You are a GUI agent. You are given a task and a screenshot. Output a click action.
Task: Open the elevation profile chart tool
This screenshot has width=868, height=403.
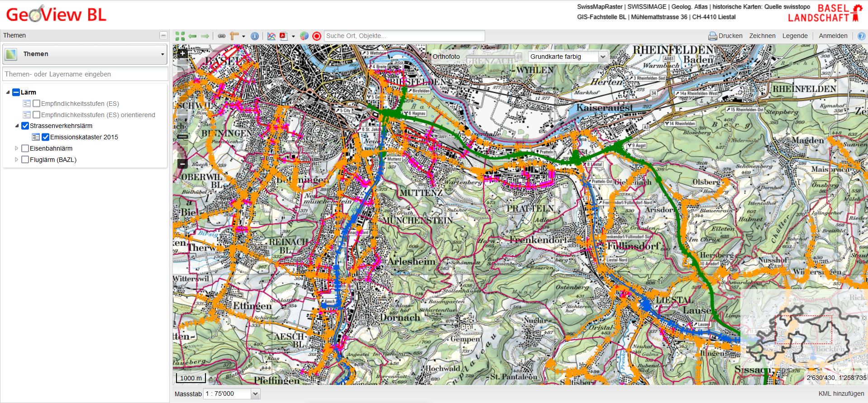click(272, 36)
